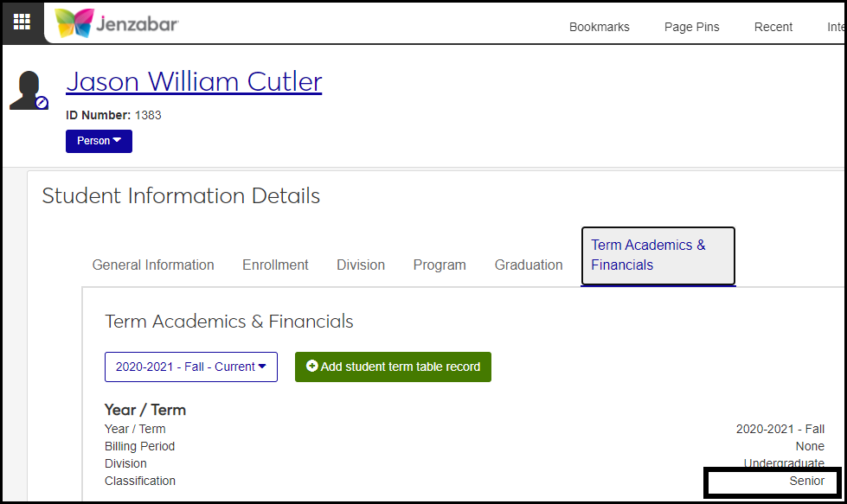Open the Graduation tab
The width and height of the screenshot is (847, 504).
point(529,265)
